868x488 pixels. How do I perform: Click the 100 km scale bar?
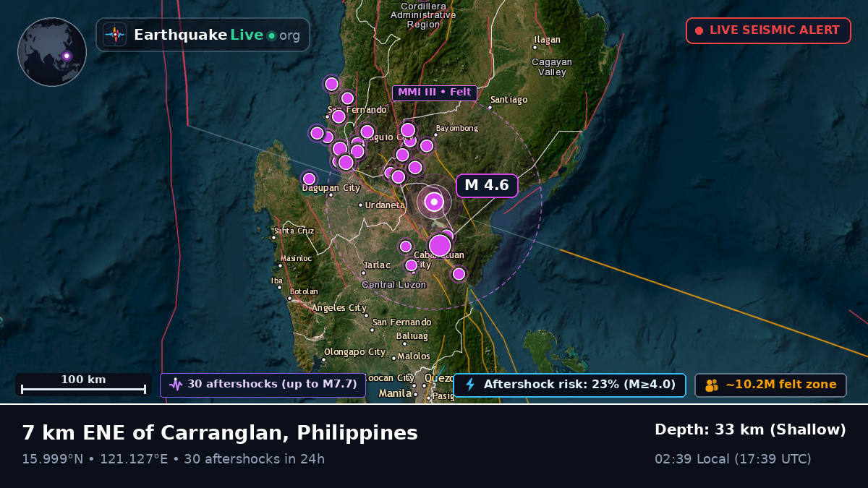pyautogui.click(x=83, y=385)
